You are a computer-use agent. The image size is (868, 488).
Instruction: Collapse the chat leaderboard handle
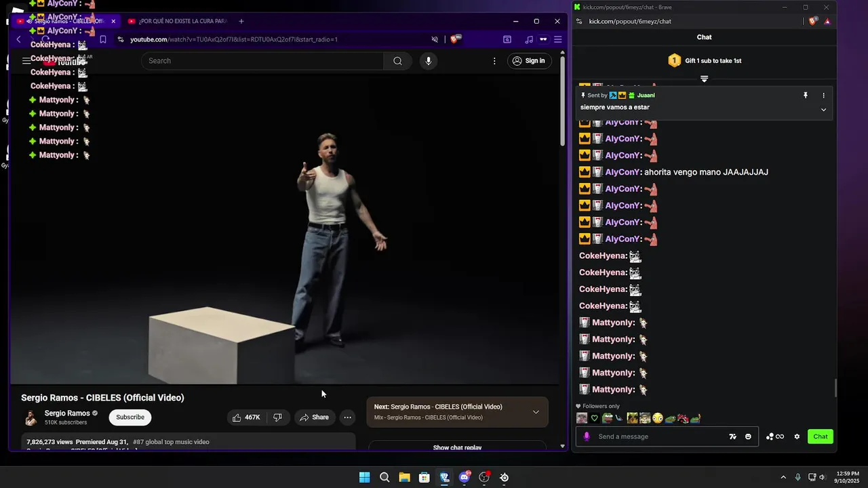tap(704, 79)
